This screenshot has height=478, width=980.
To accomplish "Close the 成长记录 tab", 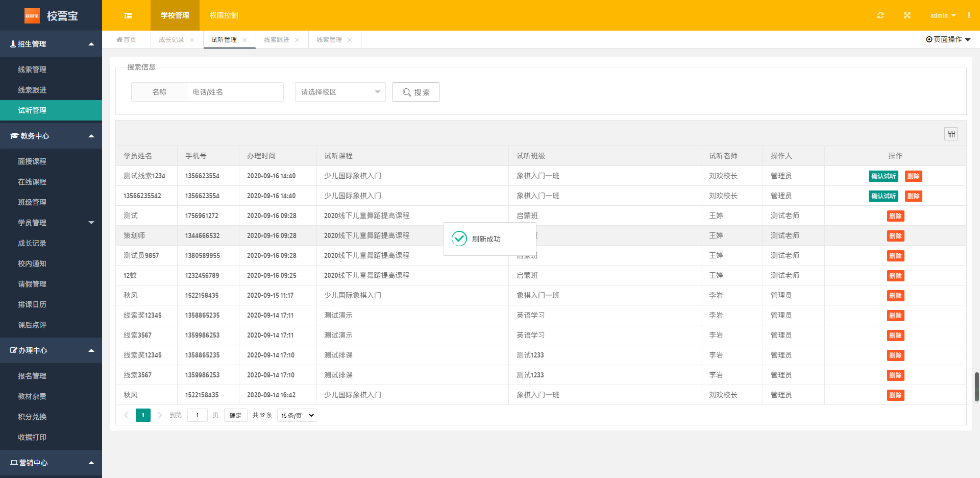I will click(x=192, y=40).
